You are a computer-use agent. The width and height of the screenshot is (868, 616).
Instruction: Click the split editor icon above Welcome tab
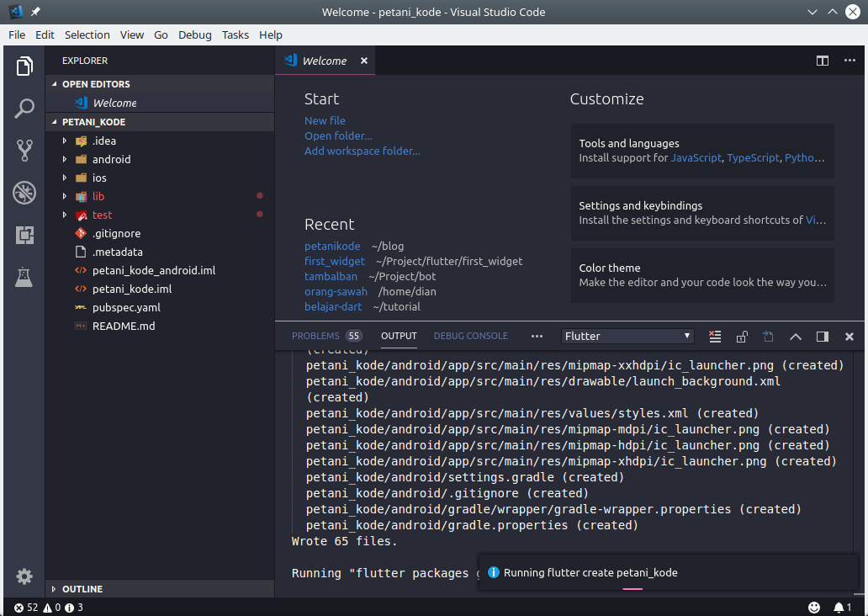pyautogui.click(x=822, y=61)
